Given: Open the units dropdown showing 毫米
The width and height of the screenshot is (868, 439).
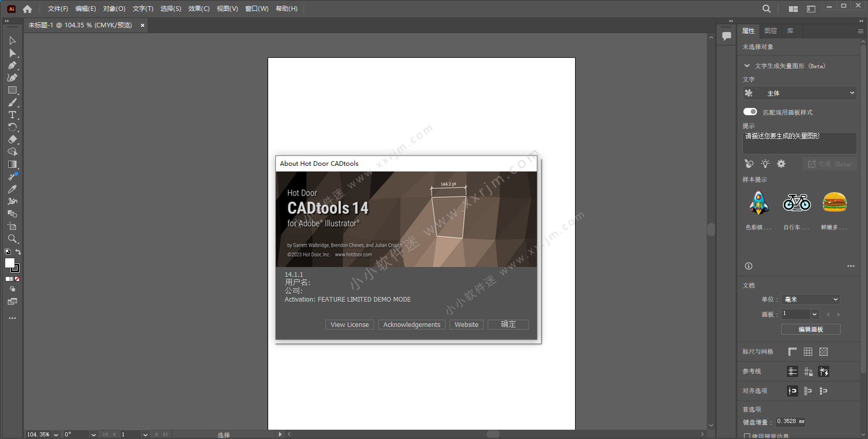Looking at the screenshot, I should tap(810, 300).
